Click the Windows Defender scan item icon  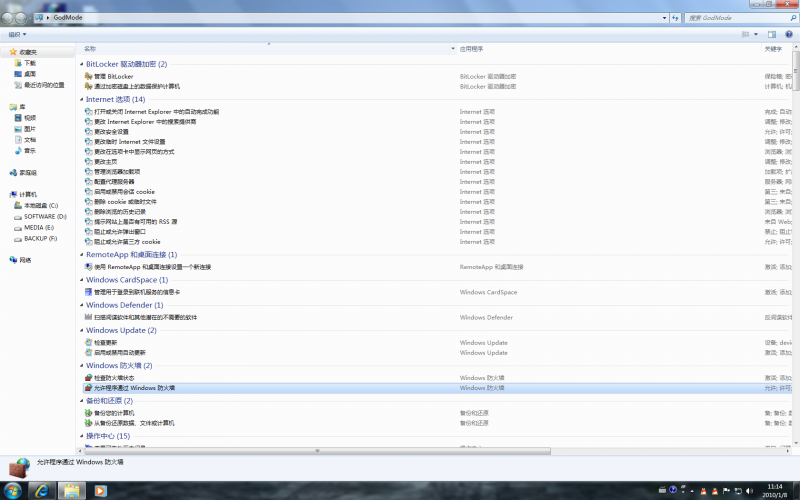pos(88,317)
